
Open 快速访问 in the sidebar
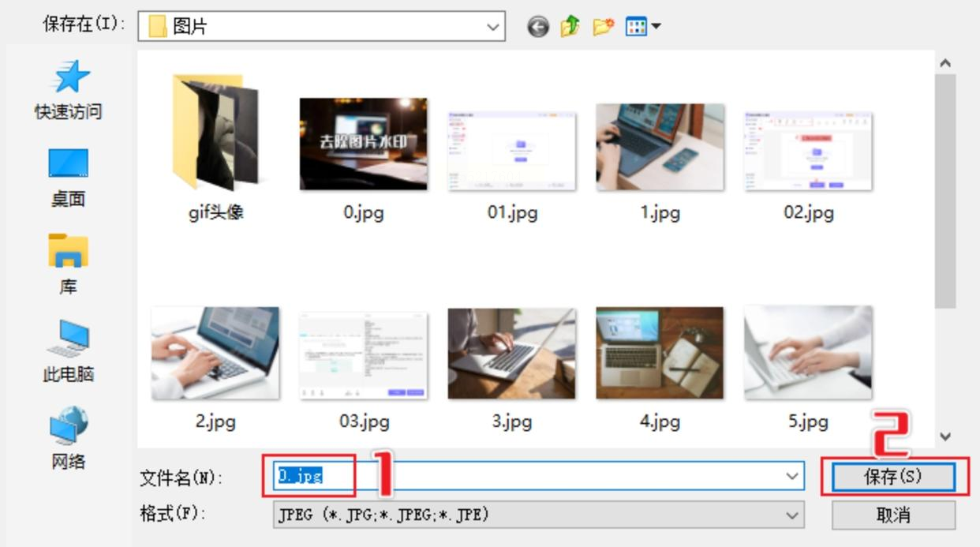tap(68, 91)
